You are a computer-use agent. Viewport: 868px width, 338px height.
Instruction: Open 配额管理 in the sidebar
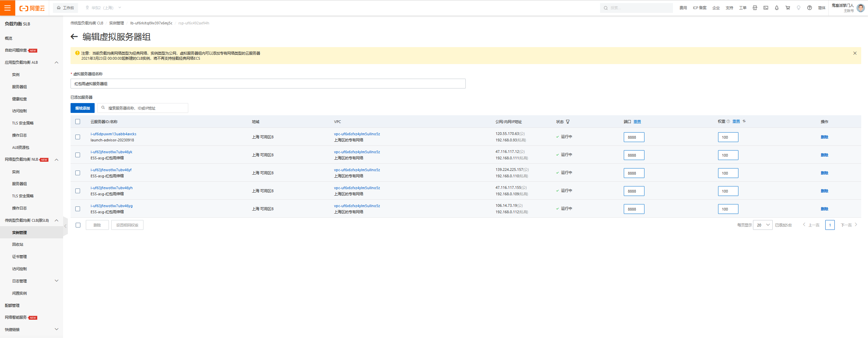[12, 305]
